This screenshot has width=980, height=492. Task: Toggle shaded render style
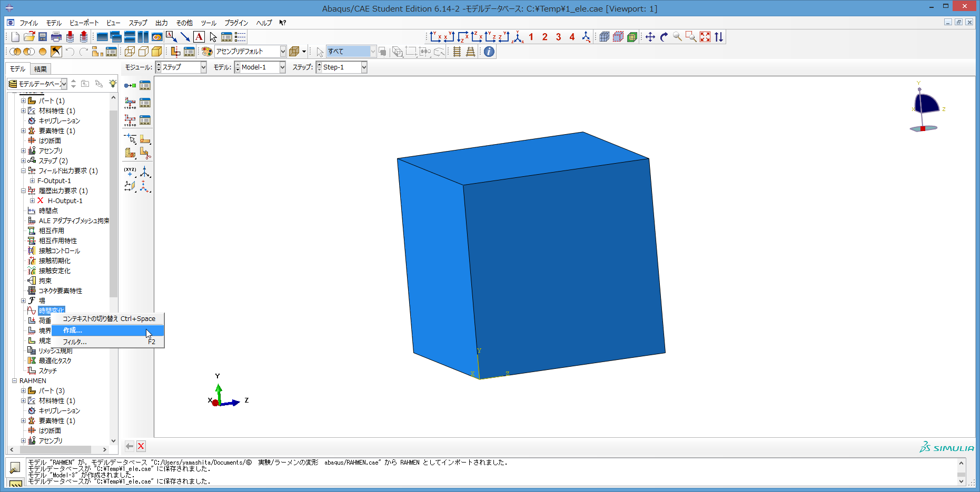[157, 52]
